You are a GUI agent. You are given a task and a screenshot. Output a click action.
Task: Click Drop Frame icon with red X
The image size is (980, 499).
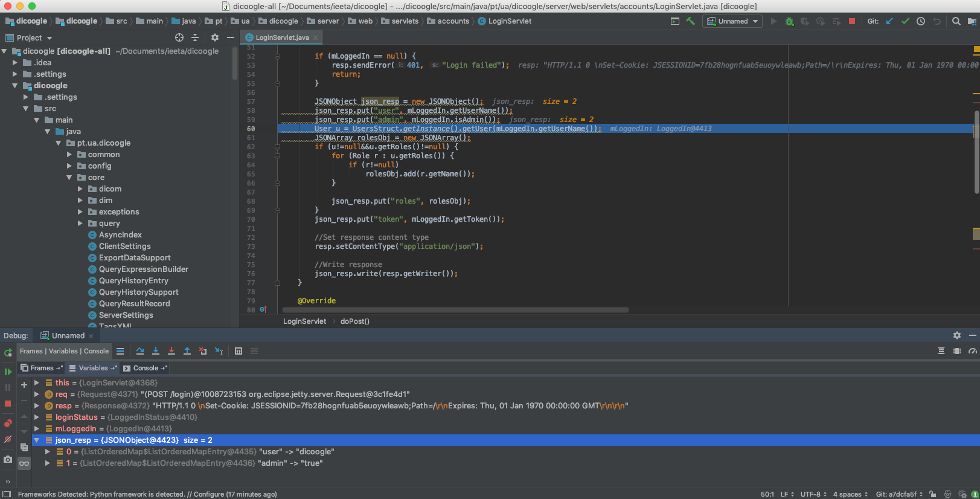203,351
